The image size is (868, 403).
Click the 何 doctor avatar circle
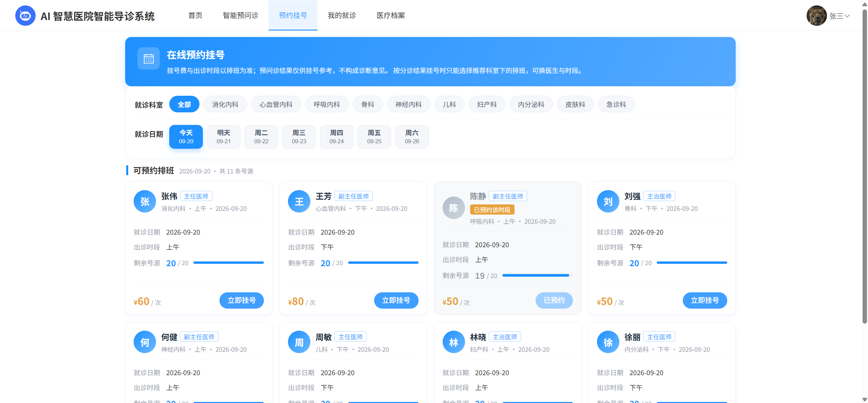[x=145, y=342]
